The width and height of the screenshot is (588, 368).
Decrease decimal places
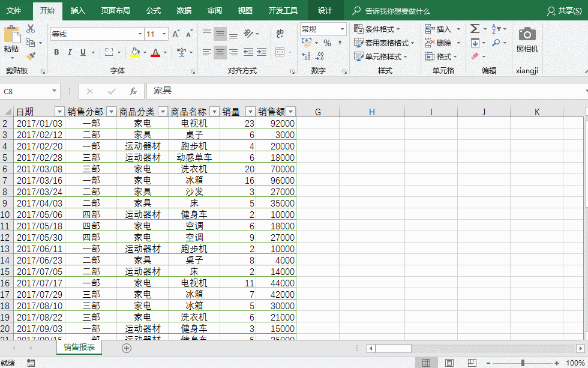point(319,56)
